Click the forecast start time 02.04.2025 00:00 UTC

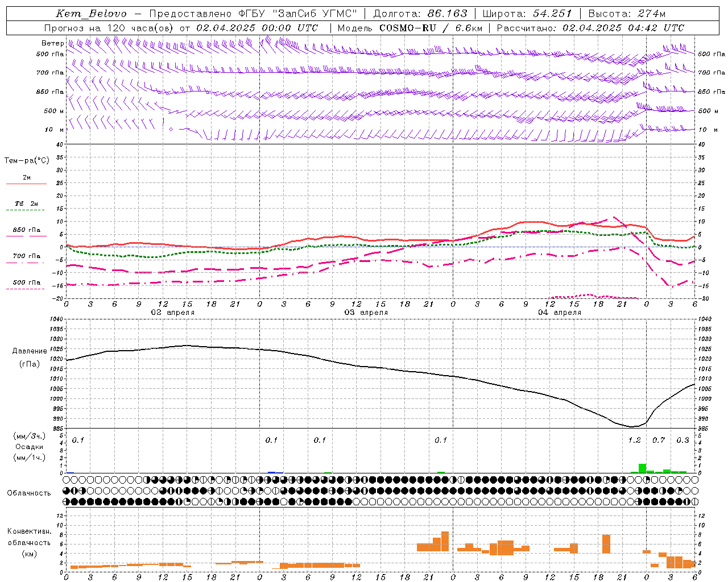[257, 28]
